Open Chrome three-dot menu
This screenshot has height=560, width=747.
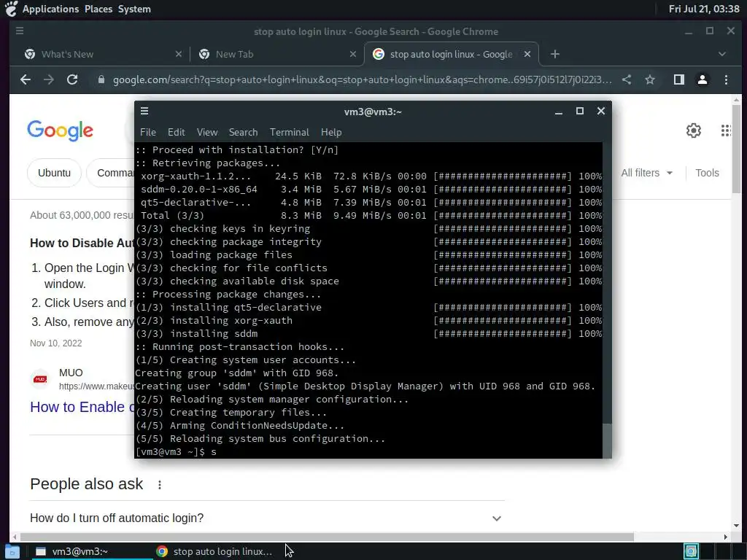coord(726,79)
